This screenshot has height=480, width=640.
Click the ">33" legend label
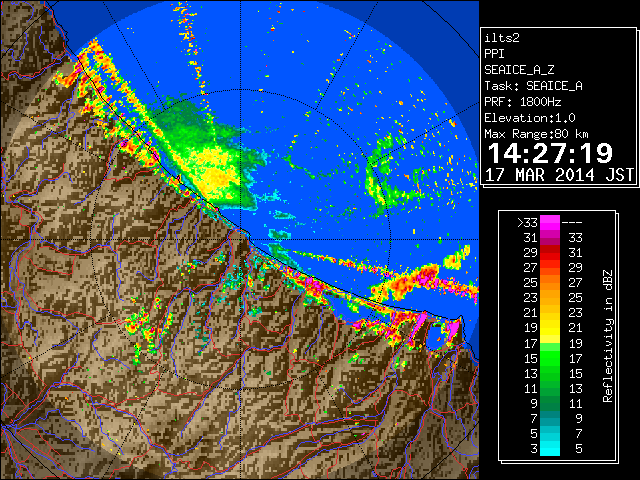[527, 222]
